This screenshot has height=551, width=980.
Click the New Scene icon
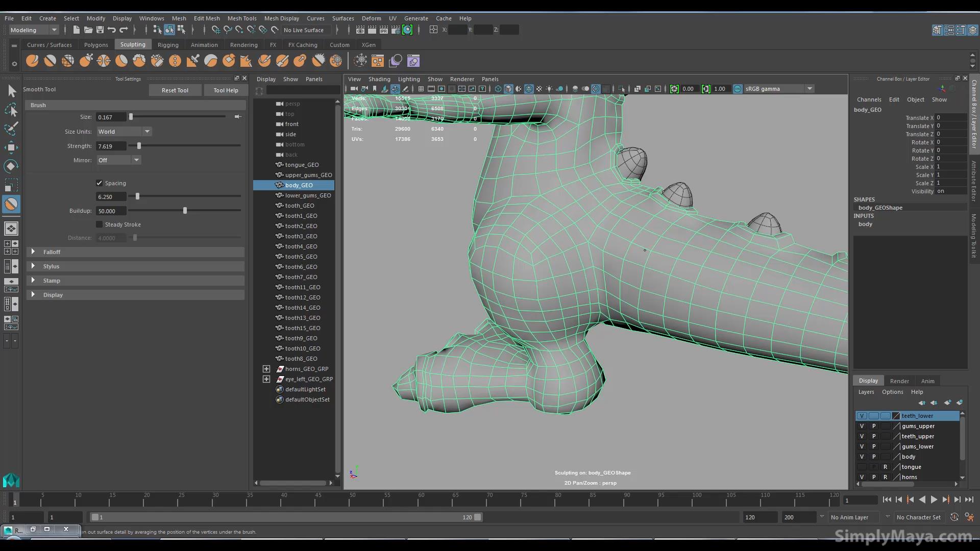[x=76, y=30]
